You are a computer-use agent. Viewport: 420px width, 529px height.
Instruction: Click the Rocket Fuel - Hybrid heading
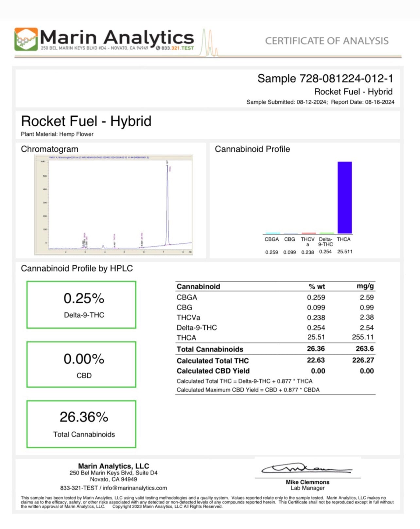pos(86,121)
